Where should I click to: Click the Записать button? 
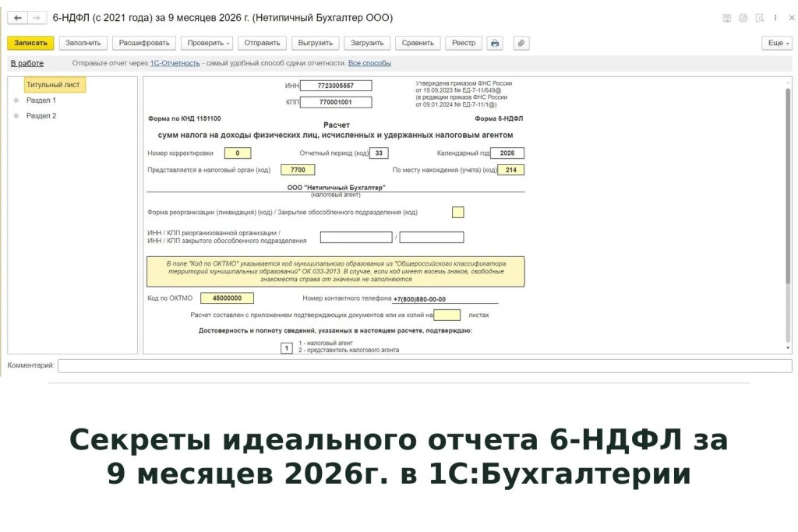coord(30,44)
